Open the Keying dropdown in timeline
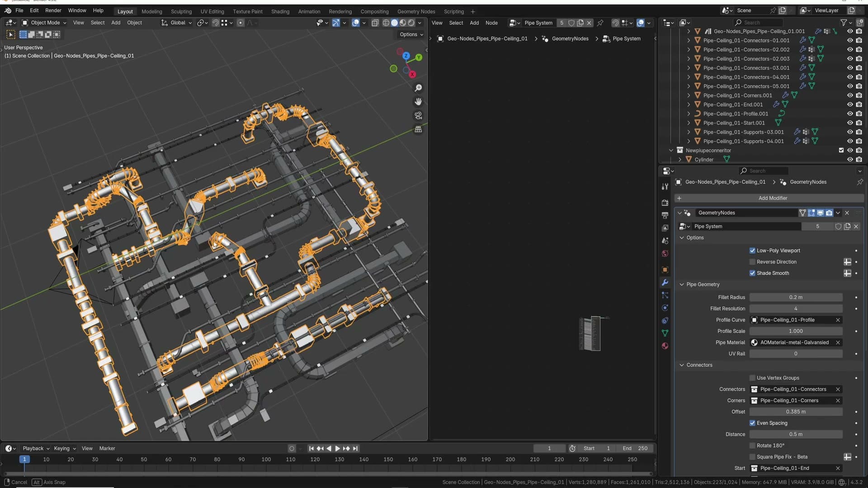This screenshot has width=868, height=488. [x=65, y=449]
